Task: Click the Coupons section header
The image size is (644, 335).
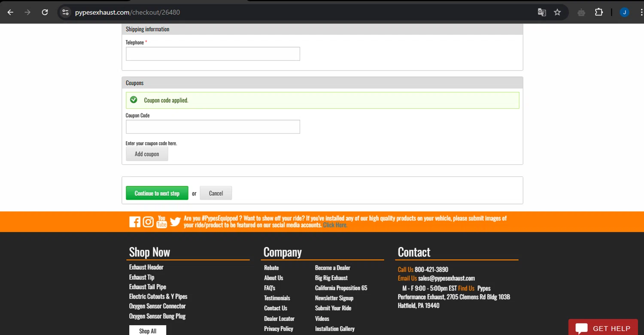Action: pos(322,83)
